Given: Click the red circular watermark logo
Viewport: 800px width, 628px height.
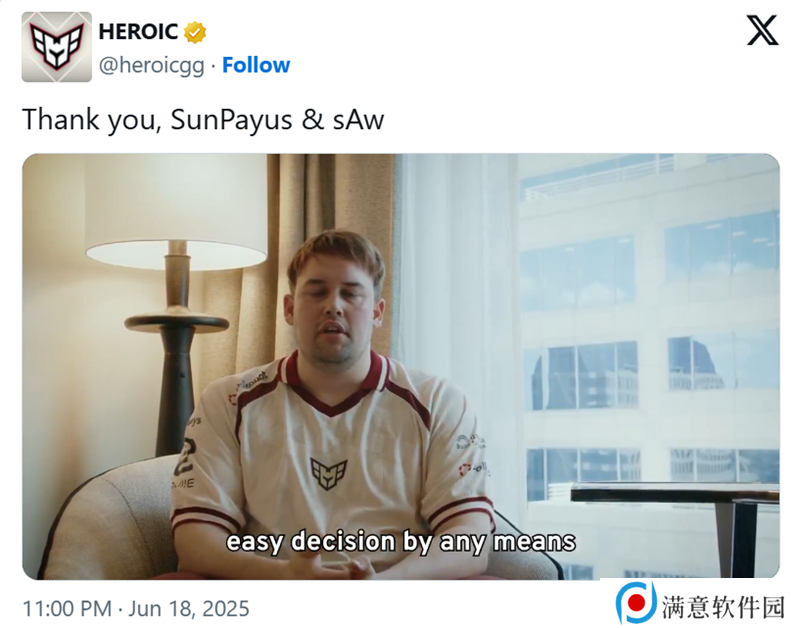Looking at the screenshot, I should 635,602.
